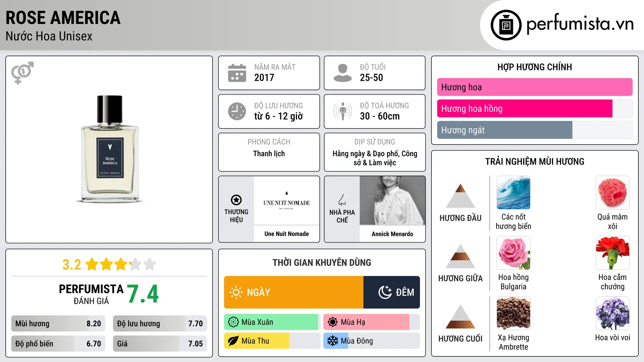Click the clock icon beside Độ lưu hương
This screenshot has height=362, width=644.
[237, 111]
